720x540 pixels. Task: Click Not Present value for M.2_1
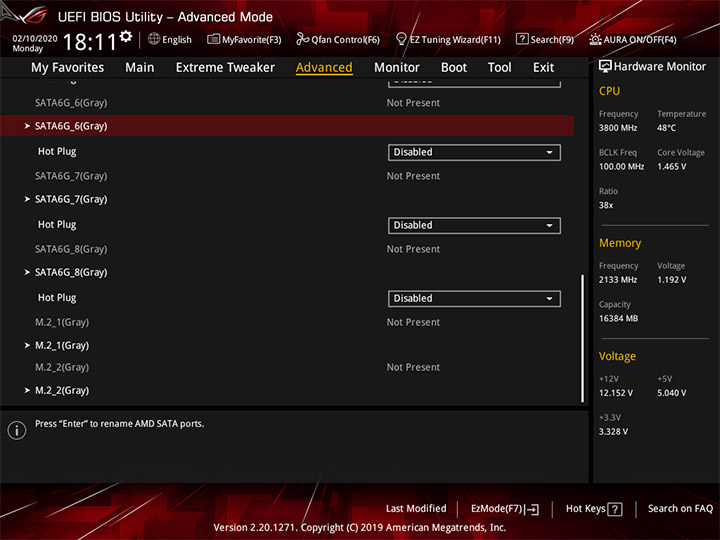click(413, 322)
